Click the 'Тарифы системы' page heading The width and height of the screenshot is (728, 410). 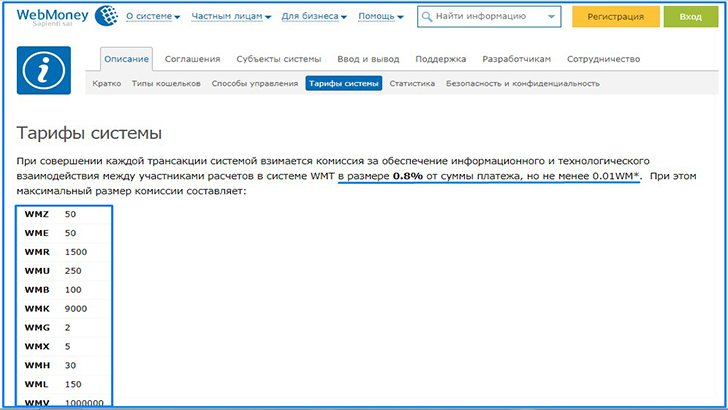click(89, 133)
